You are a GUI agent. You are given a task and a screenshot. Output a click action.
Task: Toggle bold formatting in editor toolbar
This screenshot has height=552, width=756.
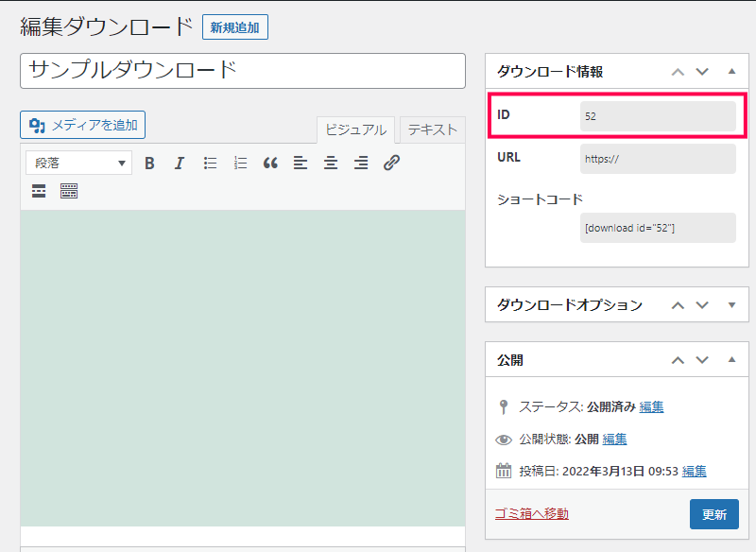tap(149, 163)
